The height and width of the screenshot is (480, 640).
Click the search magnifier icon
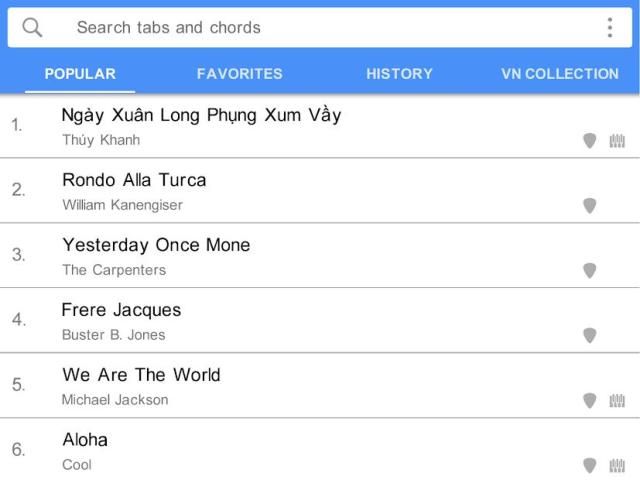[32, 28]
